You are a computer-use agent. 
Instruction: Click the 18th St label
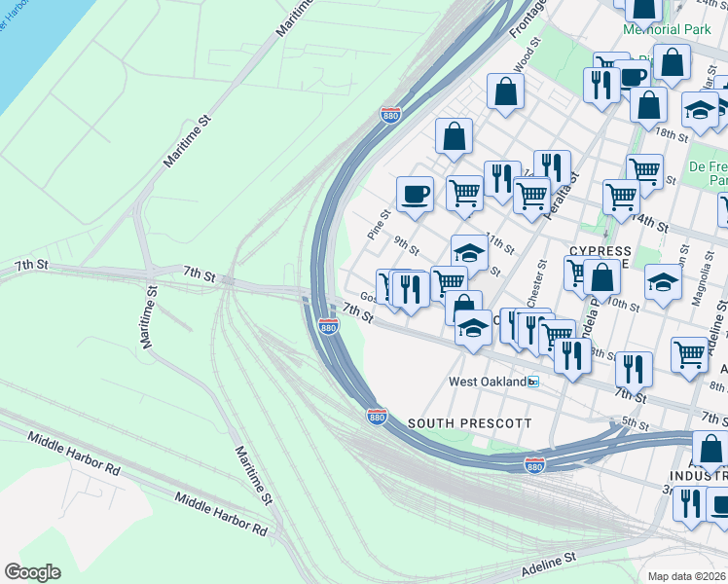(672, 134)
